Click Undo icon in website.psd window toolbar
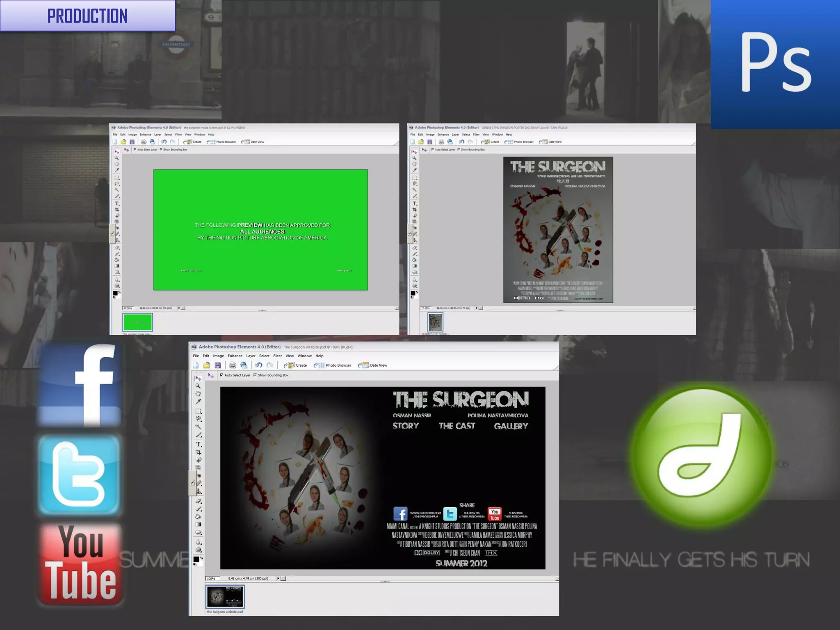 [258, 365]
